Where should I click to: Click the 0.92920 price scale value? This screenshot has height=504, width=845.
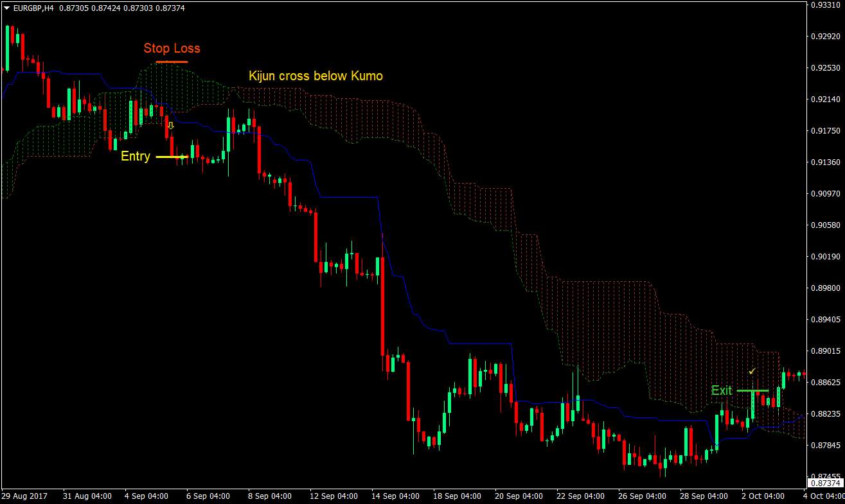827,37
